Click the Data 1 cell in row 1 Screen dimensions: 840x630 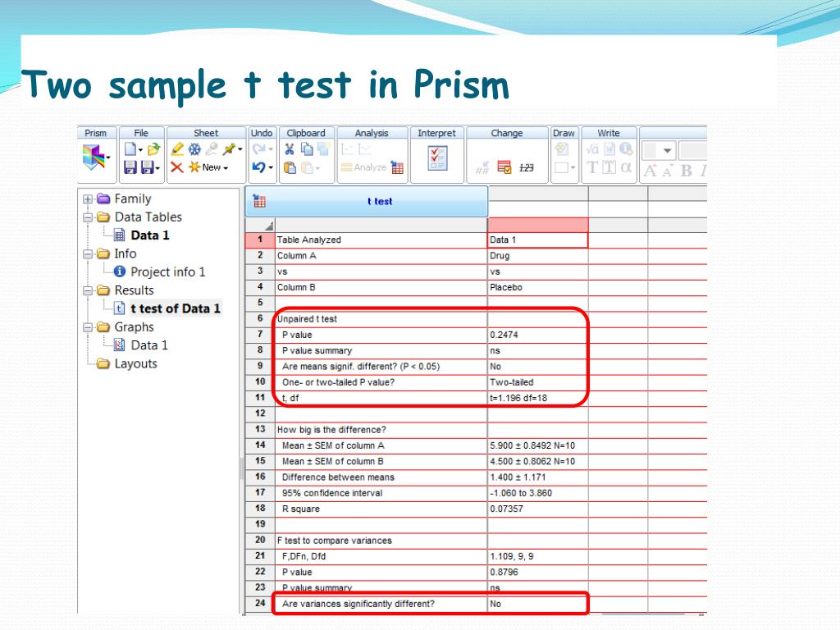click(x=538, y=240)
